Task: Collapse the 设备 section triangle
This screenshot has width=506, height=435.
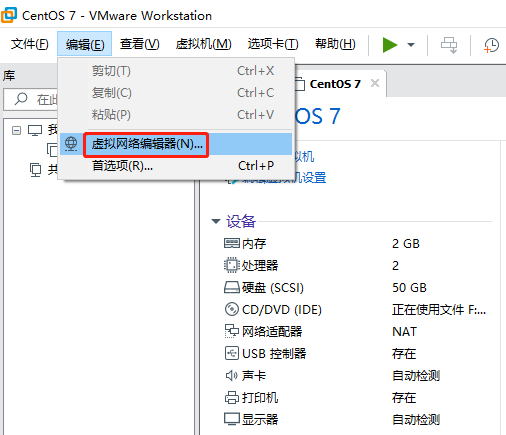Action: click(x=216, y=221)
